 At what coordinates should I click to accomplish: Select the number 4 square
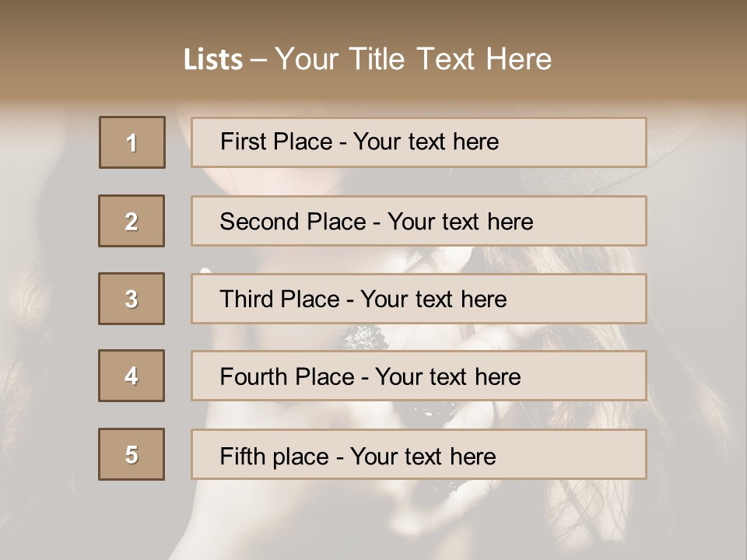[x=132, y=376]
